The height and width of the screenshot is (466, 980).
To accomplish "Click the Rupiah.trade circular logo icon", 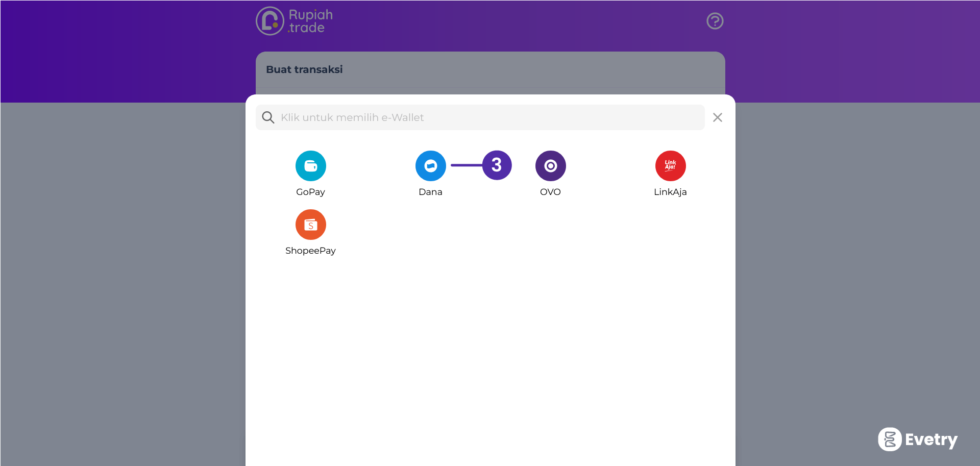I will [x=269, y=21].
